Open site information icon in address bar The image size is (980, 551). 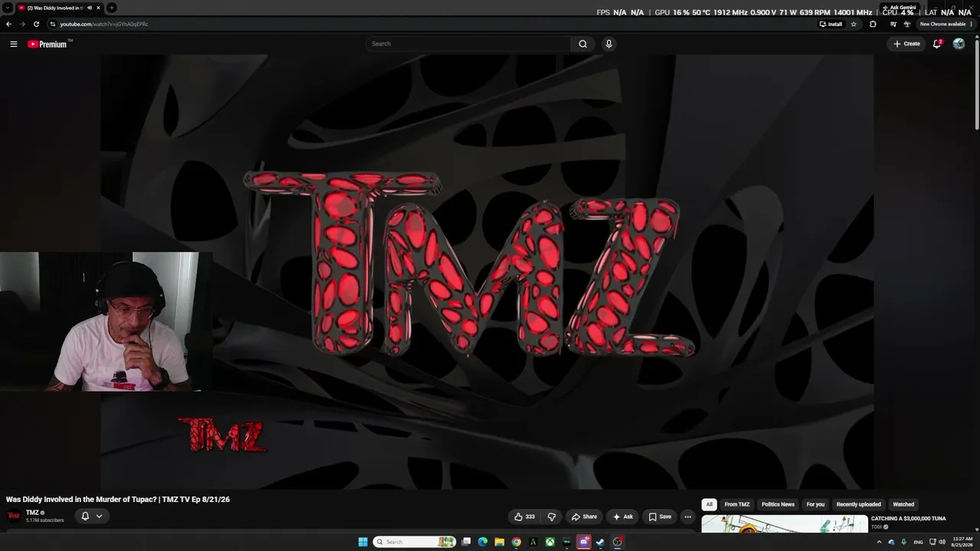point(52,24)
